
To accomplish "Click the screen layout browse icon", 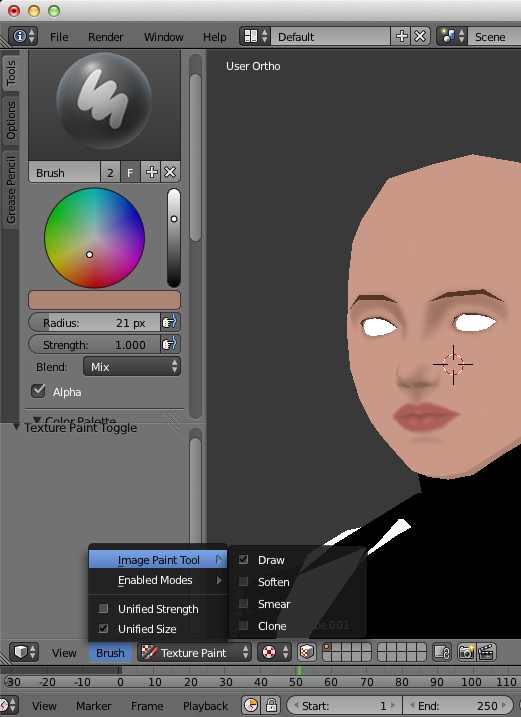I will point(255,36).
